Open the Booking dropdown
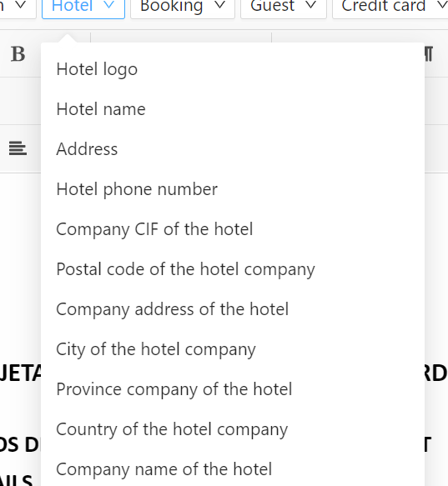 183,7
